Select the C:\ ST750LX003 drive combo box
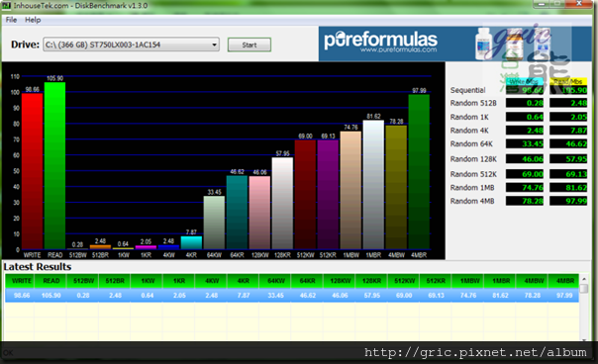The width and height of the screenshot is (598, 364). (131, 45)
